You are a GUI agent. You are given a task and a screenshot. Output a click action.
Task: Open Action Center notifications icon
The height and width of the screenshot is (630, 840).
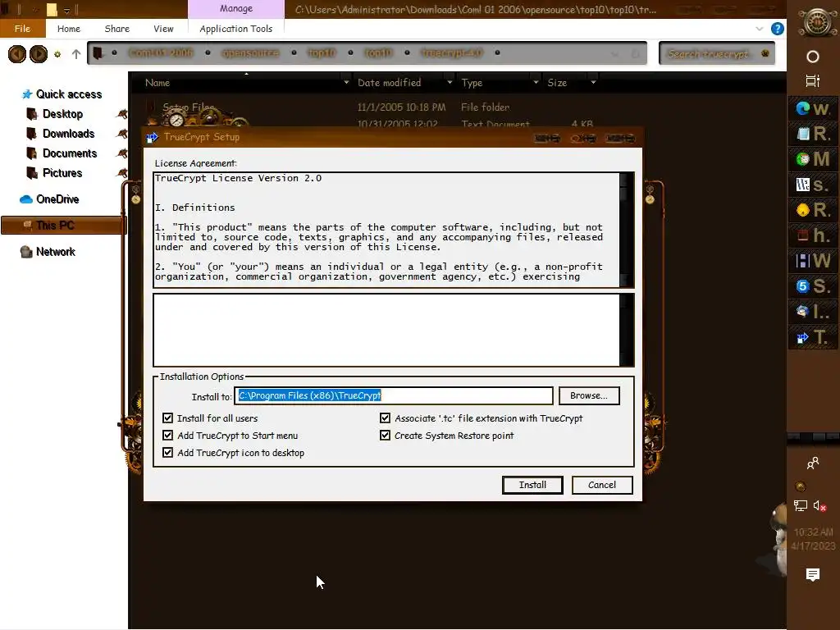click(813, 575)
